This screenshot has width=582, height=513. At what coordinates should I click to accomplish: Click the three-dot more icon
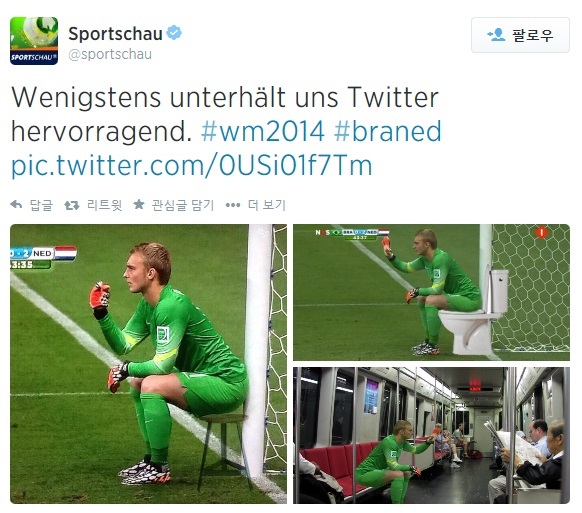click(x=233, y=205)
